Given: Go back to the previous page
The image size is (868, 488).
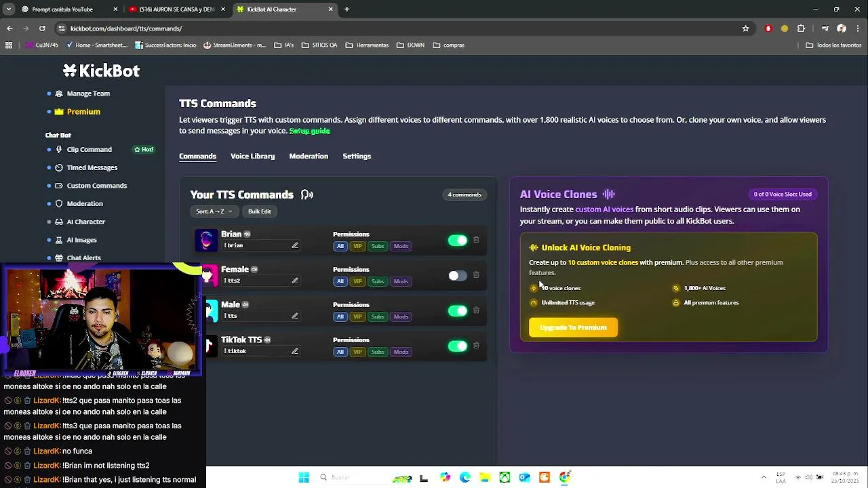Looking at the screenshot, I should pos(9,28).
